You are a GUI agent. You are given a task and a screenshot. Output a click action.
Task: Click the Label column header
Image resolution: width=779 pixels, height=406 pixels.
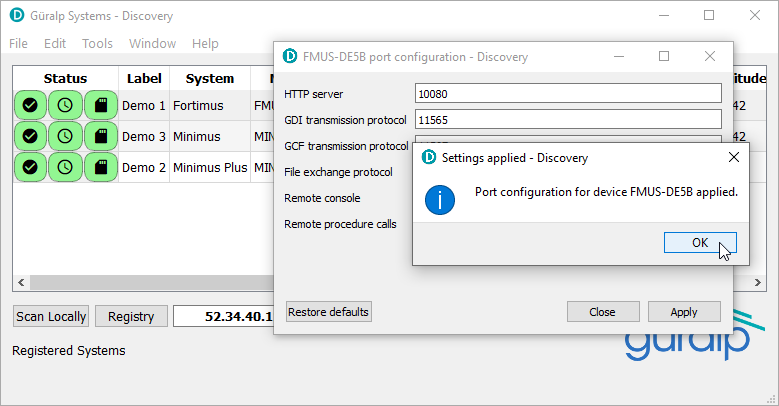pos(144,79)
